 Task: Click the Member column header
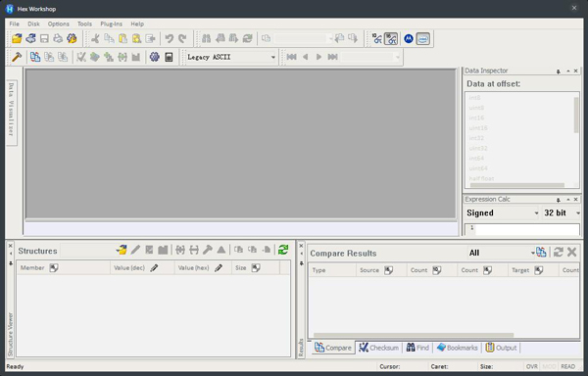[64, 267]
